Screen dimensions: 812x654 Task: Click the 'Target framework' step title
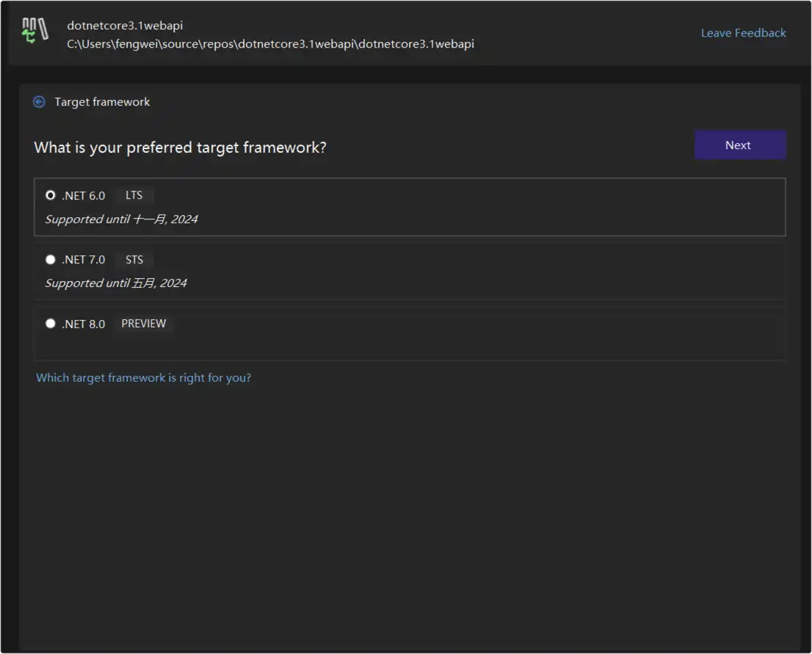pos(102,102)
